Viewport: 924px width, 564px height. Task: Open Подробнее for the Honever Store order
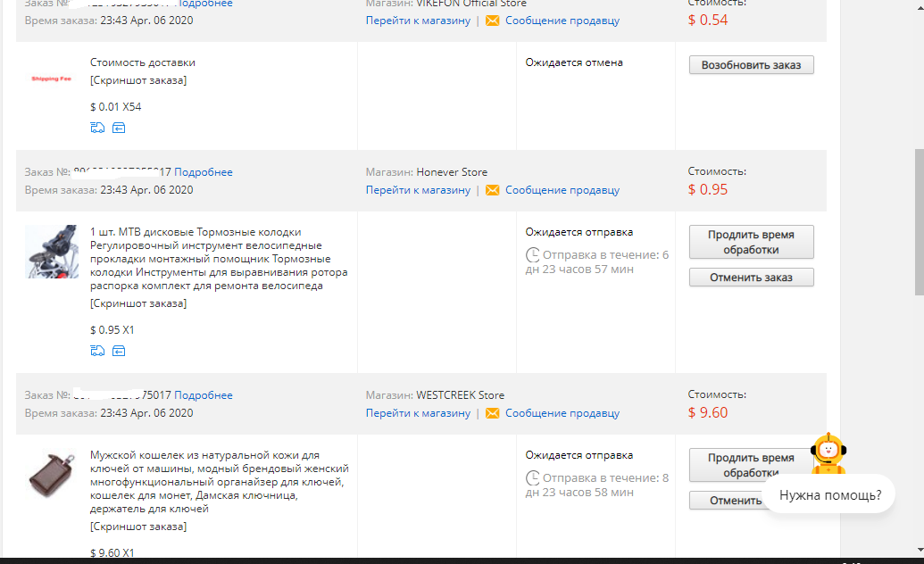coord(204,172)
